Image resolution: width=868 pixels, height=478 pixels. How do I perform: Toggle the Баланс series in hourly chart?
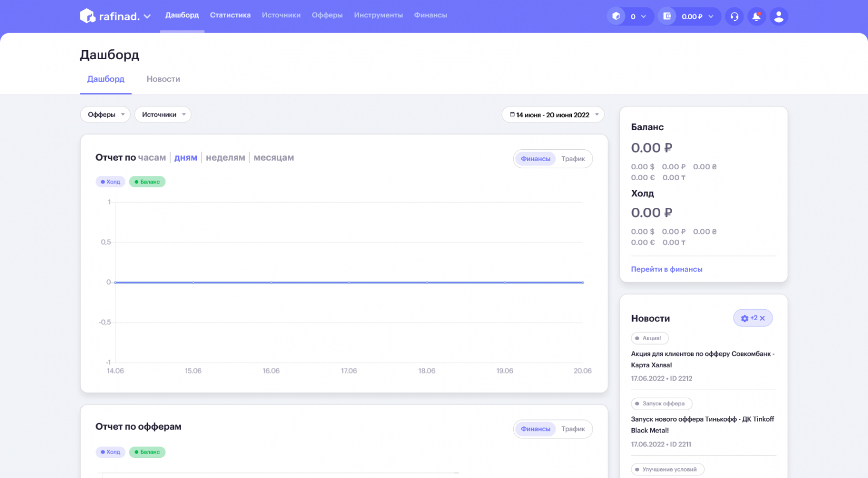pyautogui.click(x=147, y=182)
